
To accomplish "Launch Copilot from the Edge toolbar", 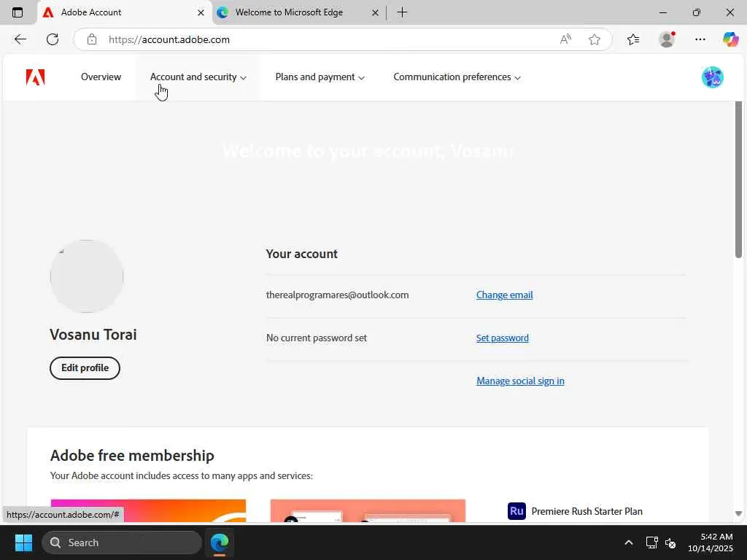I will tap(730, 39).
